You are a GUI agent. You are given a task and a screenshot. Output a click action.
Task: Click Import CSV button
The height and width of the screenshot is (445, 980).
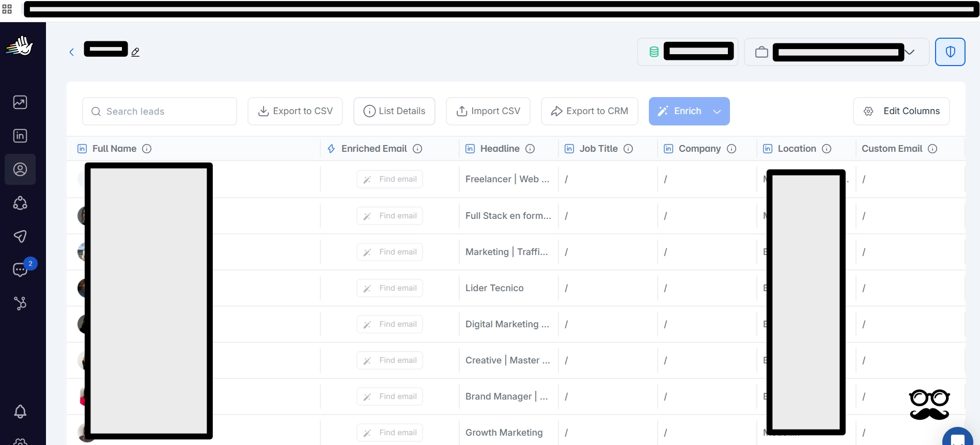[x=488, y=111]
